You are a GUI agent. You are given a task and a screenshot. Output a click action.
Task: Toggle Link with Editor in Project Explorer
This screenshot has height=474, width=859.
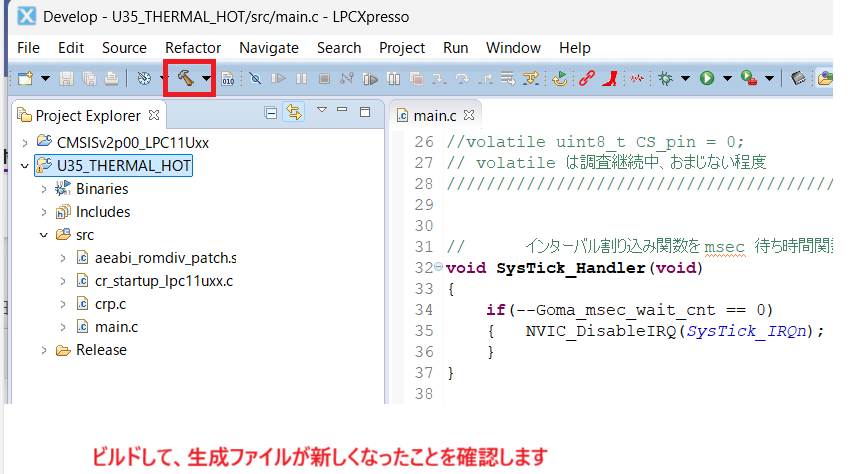[x=294, y=114]
